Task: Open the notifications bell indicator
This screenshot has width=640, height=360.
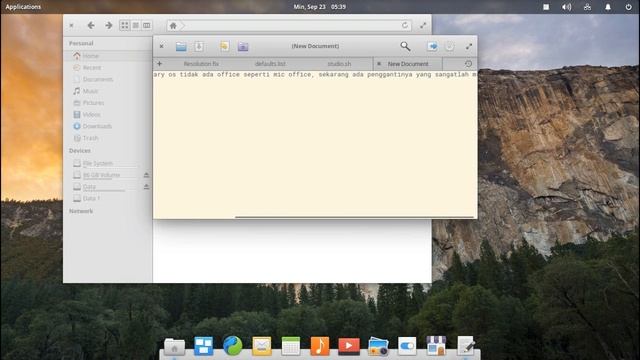Action: (x=608, y=7)
